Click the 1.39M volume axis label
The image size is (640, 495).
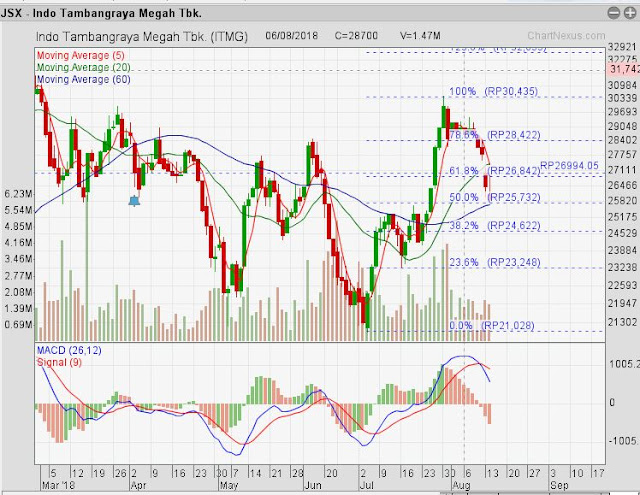click(x=18, y=309)
